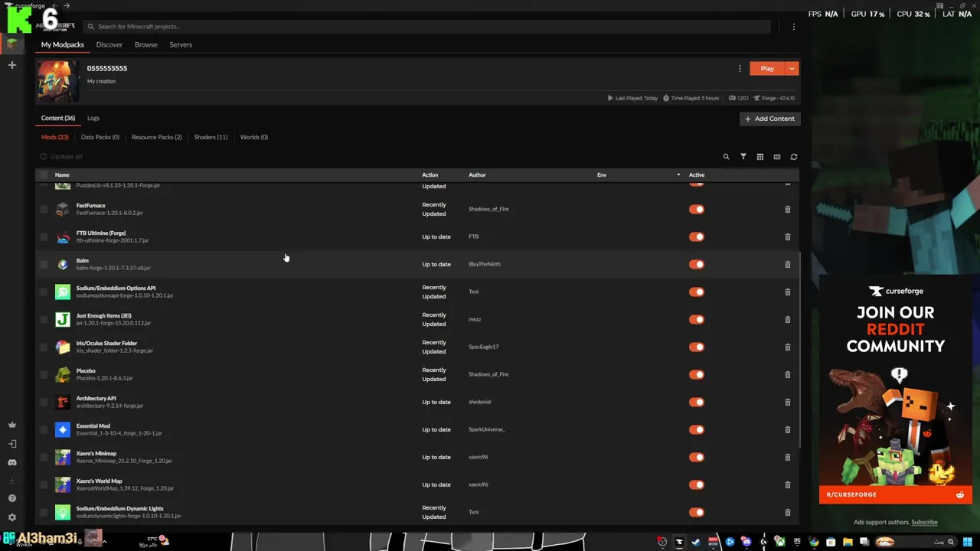Delete the Essential Mod entry
Image resolution: width=980 pixels, height=551 pixels.
(787, 429)
